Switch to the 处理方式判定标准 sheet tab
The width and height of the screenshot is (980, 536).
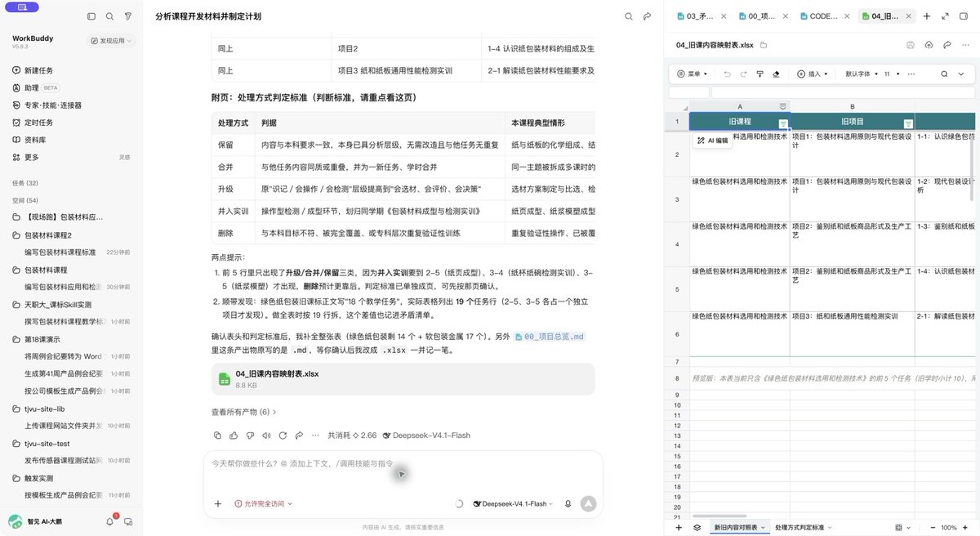point(803,528)
